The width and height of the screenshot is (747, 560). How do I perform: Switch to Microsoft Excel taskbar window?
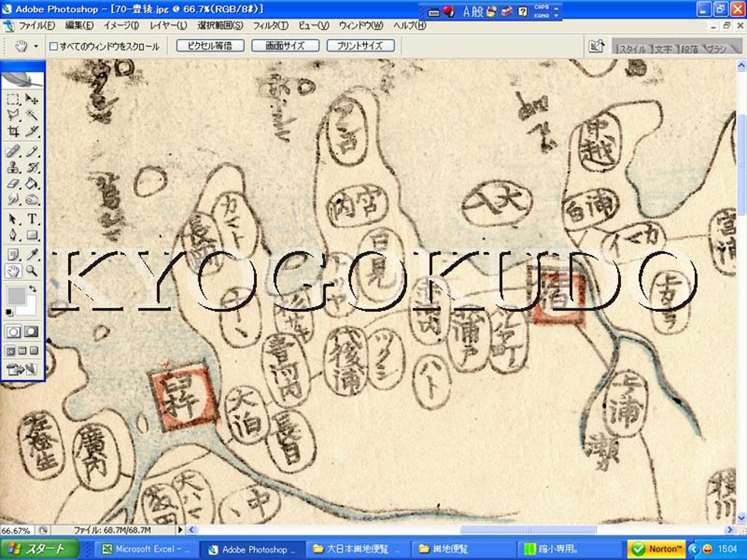tap(144, 549)
